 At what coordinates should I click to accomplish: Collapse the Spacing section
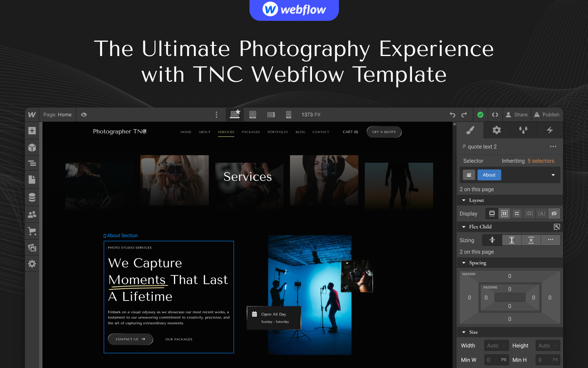464,263
